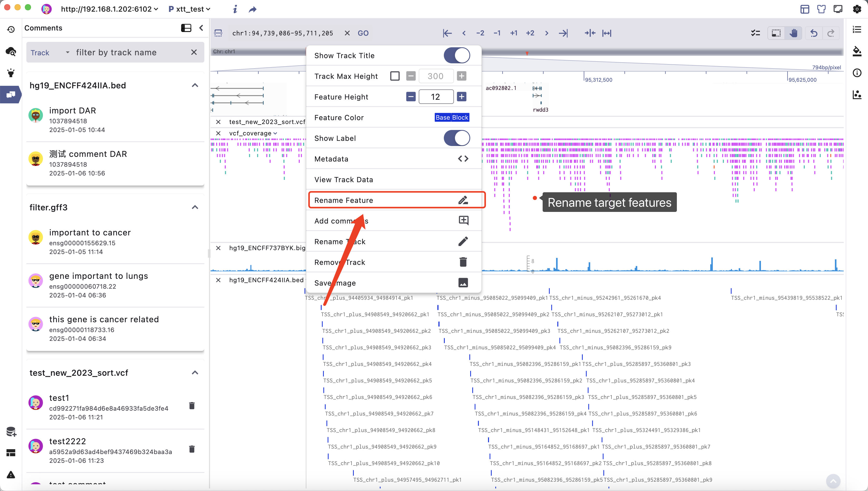
Task: Choose Save Image from the menu
Action: 393,283
